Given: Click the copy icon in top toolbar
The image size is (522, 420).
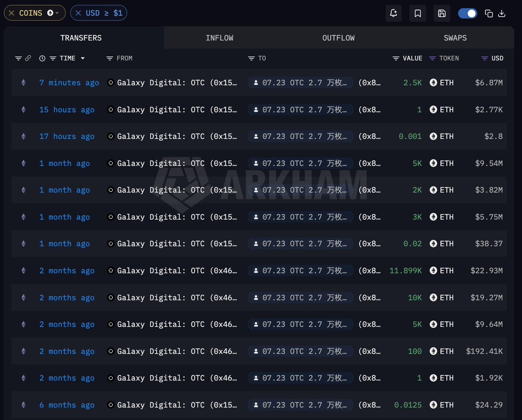Looking at the screenshot, I should pos(489,13).
